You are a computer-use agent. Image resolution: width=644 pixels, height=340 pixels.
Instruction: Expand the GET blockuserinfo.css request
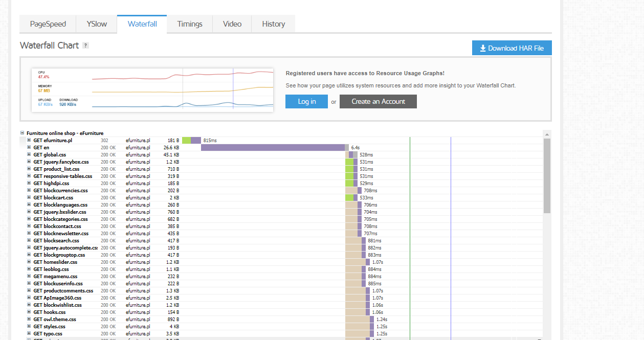coord(29,283)
